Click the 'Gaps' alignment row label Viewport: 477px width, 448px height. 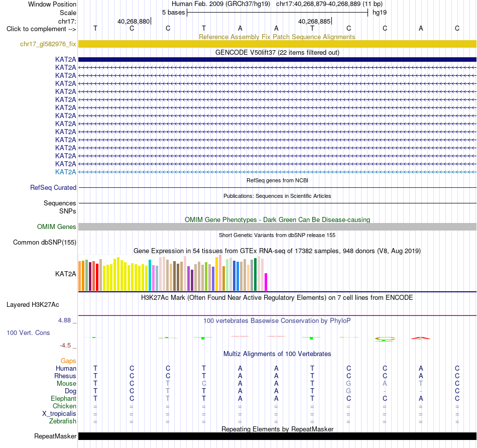coord(68,361)
